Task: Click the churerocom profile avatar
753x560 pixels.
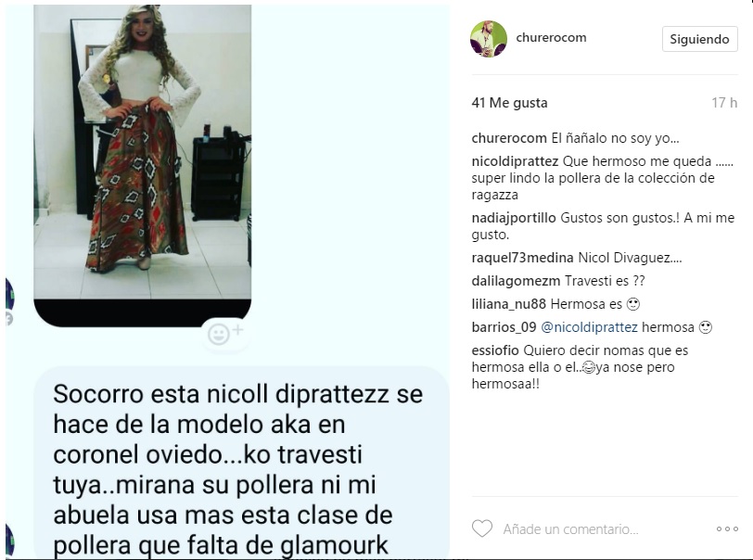Action: 489,39
